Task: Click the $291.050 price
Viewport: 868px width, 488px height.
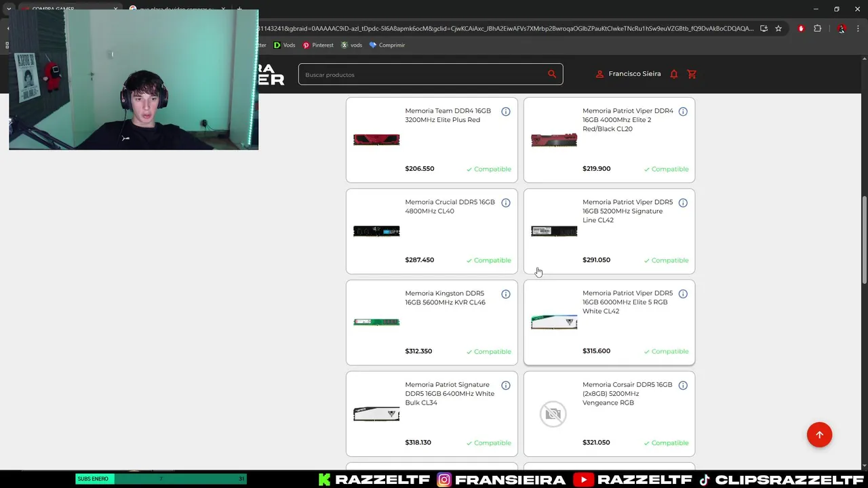Action: (x=596, y=260)
